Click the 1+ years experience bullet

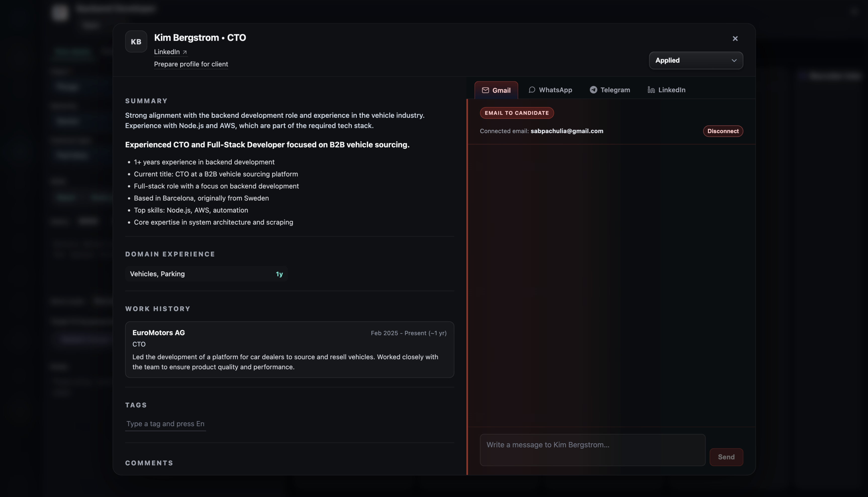[204, 162]
